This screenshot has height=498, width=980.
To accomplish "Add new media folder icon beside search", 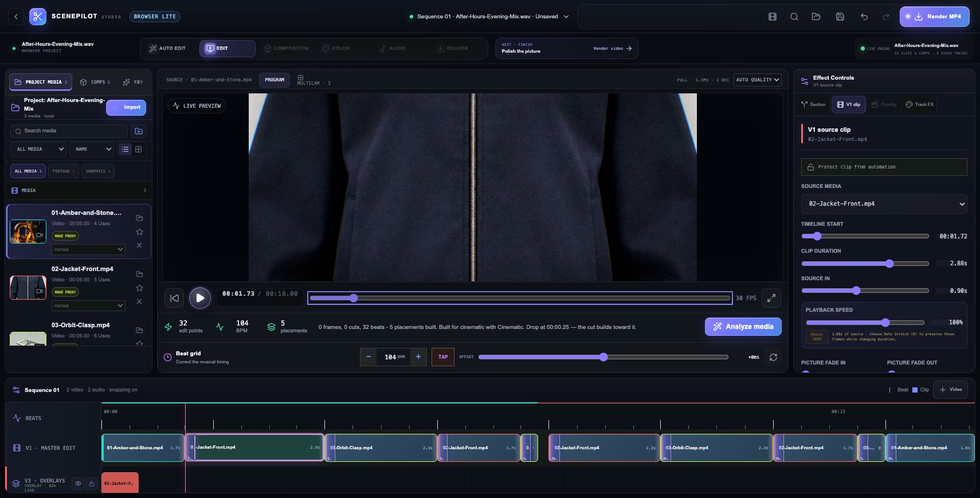I will point(139,131).
